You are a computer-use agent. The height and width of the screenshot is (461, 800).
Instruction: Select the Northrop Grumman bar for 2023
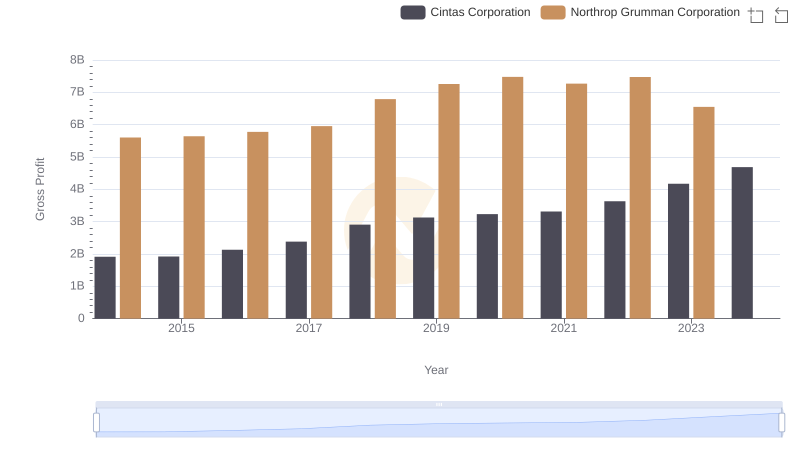point(704,213)
